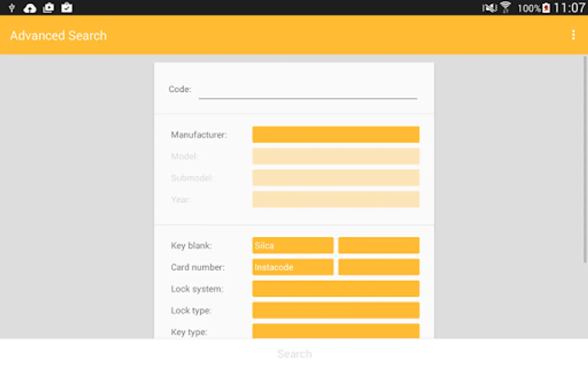Tap the Card number: label
The width and height of the screenshot is (588, 368).
pyautogui.click(x=198, y=267)
